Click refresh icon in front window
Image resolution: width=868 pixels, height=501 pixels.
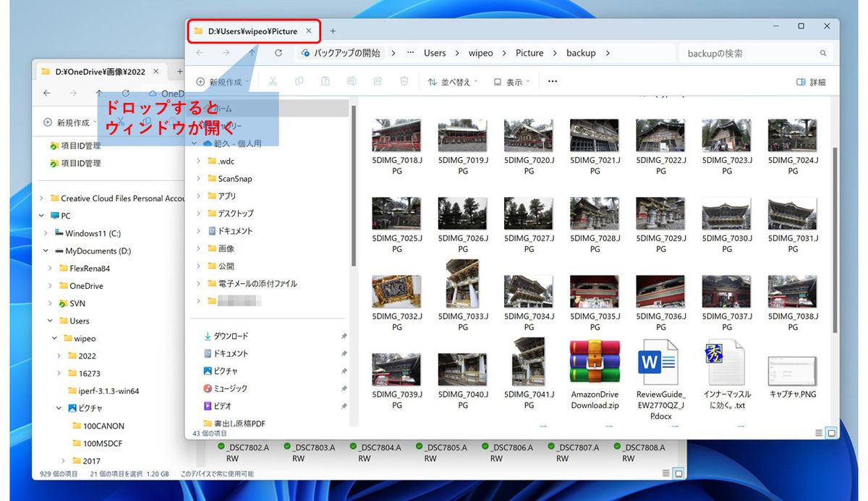click(278, 53)
